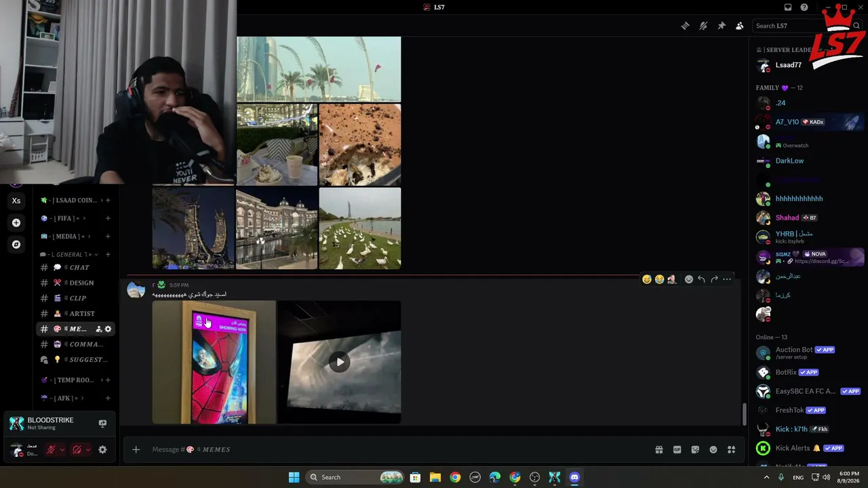
Task: Open More options on message toolbar
Action: [727, 279]
